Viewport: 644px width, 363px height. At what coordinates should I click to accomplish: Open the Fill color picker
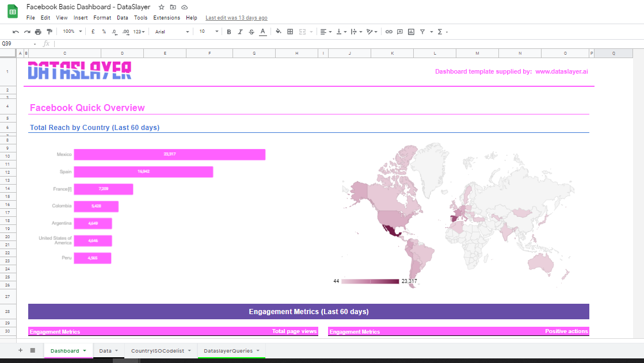pyautogui.click(x=279, y=32)
